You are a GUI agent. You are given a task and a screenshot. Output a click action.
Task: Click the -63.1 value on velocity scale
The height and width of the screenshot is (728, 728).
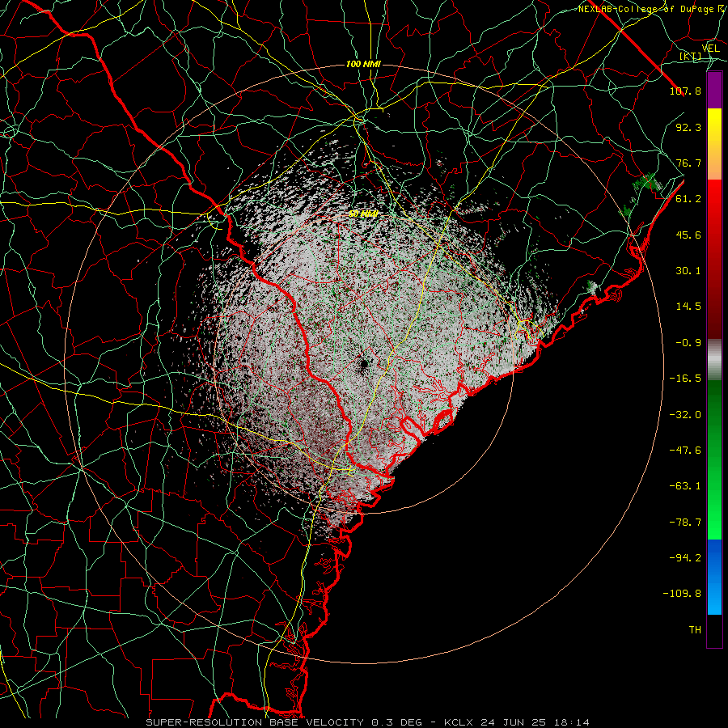click(x=685, y=486)
